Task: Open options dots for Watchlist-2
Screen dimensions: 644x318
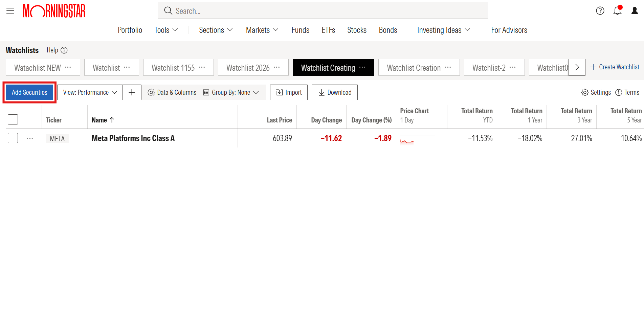Action: coord(513,67)
